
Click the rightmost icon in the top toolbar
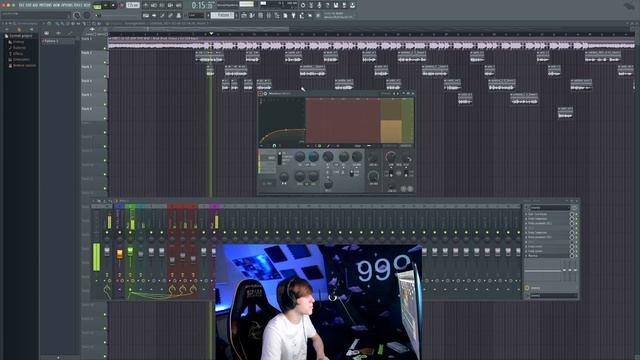pyautogui.click(x=352, y=5)
